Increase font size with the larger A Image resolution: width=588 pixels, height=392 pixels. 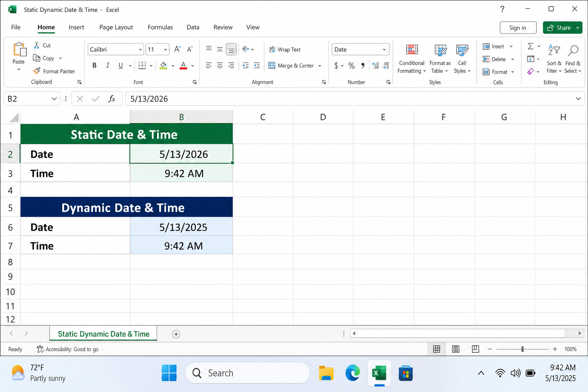pyautogui.click(x=177, y=49)
